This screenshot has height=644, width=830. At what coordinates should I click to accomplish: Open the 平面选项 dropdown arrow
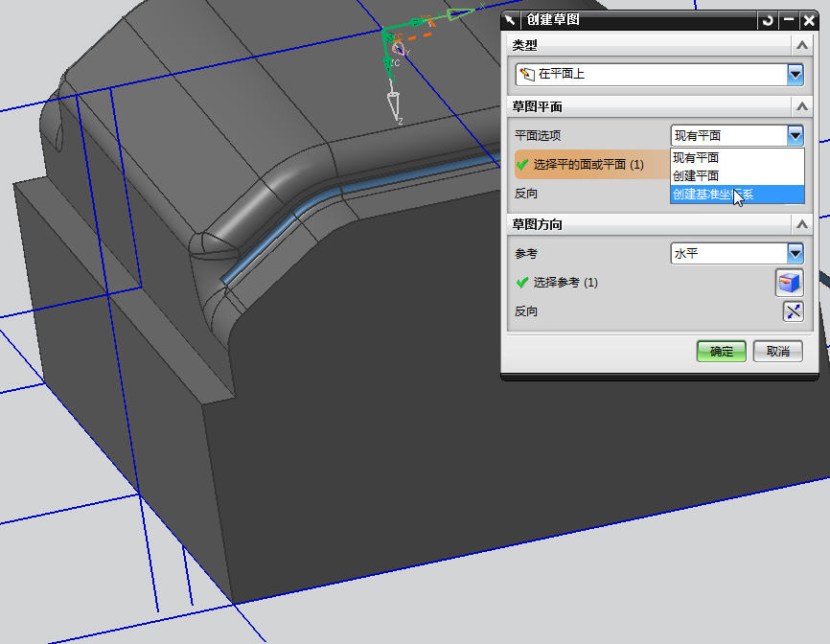[x=795, y=135]
